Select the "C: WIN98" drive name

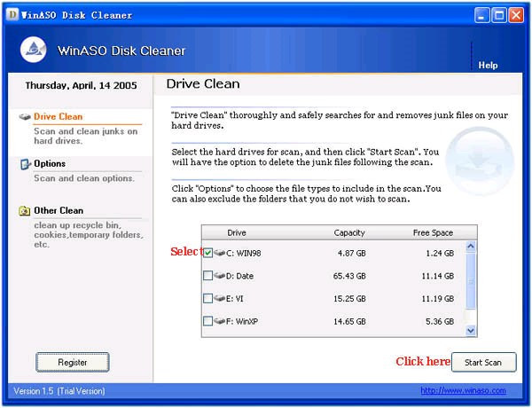click(244, 253)
